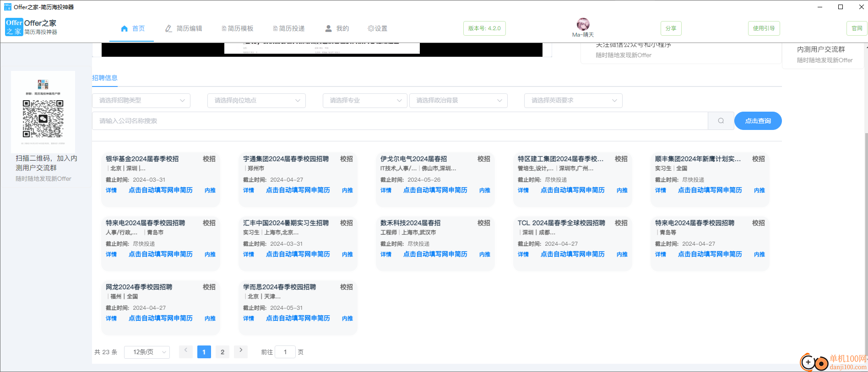Go to page 2
This screenshot has height=372, width=868.
(222, 351)
